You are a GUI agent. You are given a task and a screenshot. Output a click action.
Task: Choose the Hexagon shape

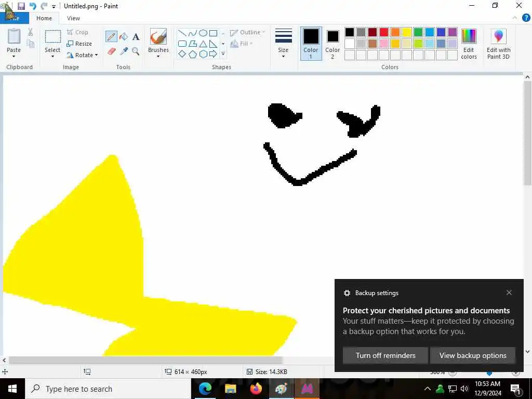click(x=203, y=54)
